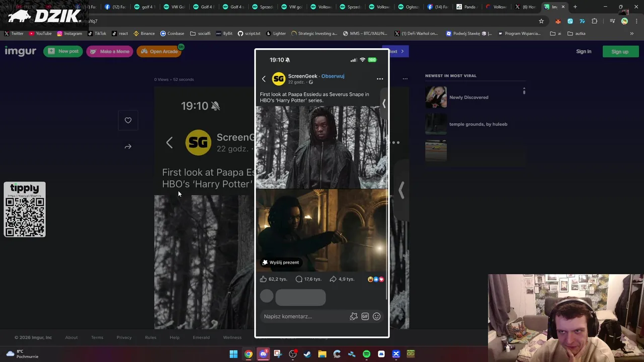Click the green Sign up button
This screenshot has height=362, width=644.
620,51
